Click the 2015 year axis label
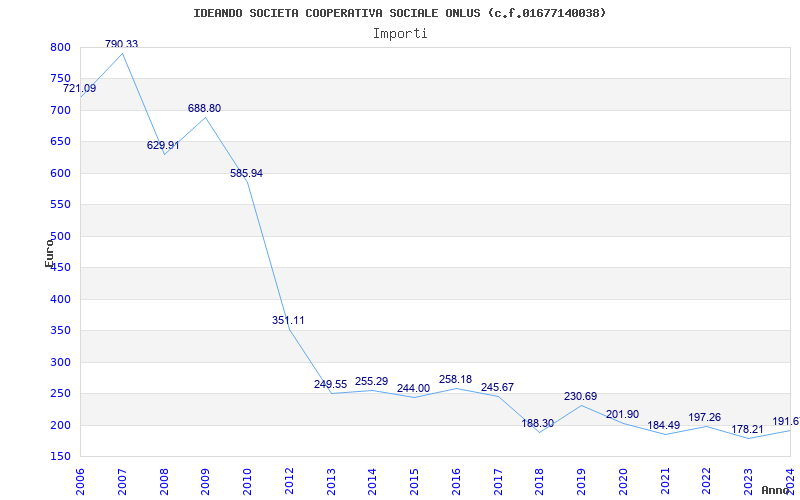 tap(414, 482)
